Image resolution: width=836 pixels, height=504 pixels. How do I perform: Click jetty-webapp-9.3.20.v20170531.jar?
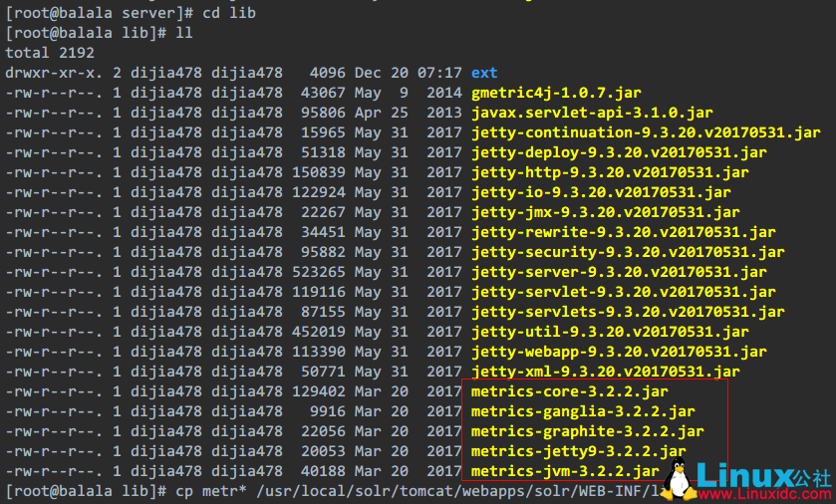coord(619,352)
